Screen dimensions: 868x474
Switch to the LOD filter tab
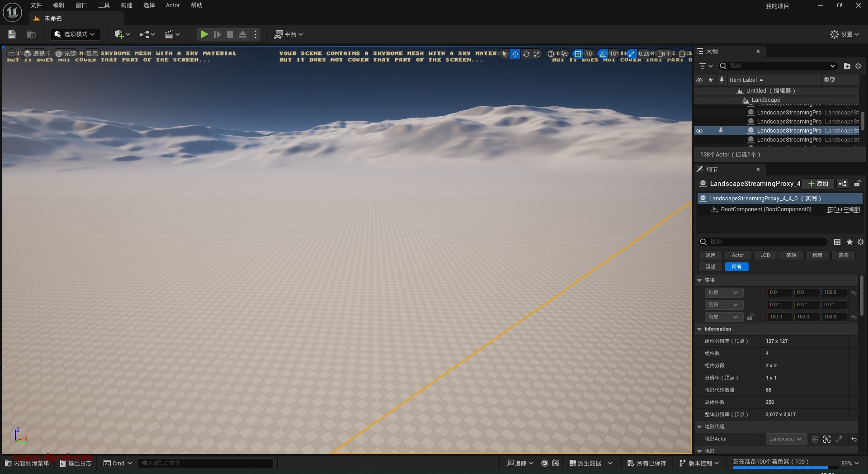pos(765,255)
